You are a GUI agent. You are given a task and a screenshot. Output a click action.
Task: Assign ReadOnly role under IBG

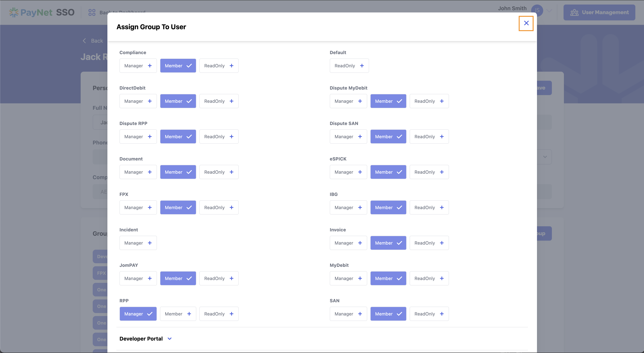(x=429, y=207)
